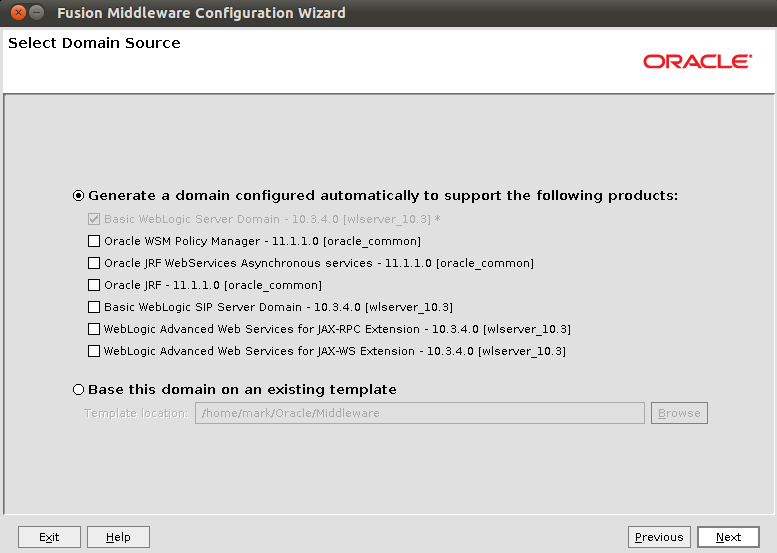Open Help for the wizard
This screenshot has width=777, height=553.
coord(118,537)
